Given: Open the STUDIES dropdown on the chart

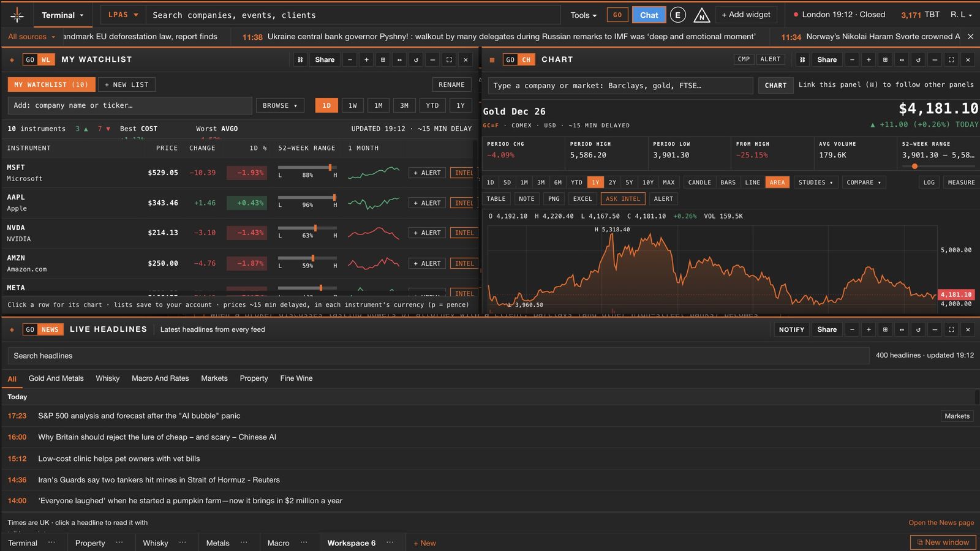Looking at the screenshot, I should [x=815, y=182].
